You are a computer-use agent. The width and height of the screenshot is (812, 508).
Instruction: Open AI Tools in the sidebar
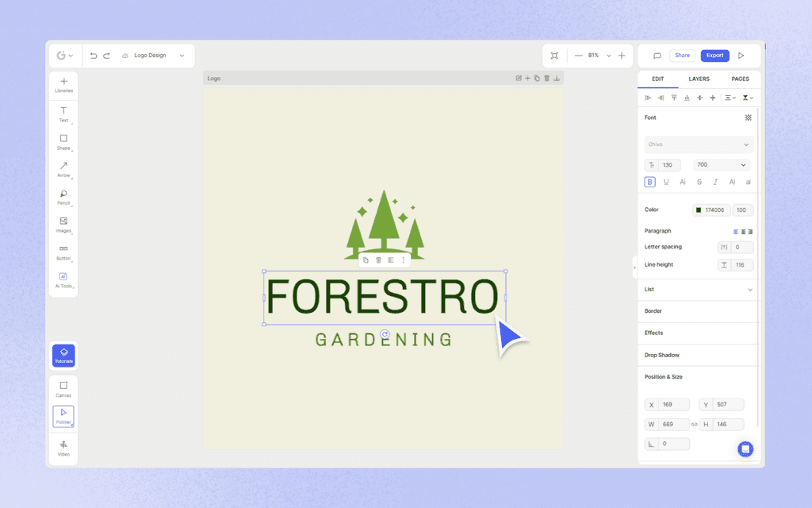(63, 279)
